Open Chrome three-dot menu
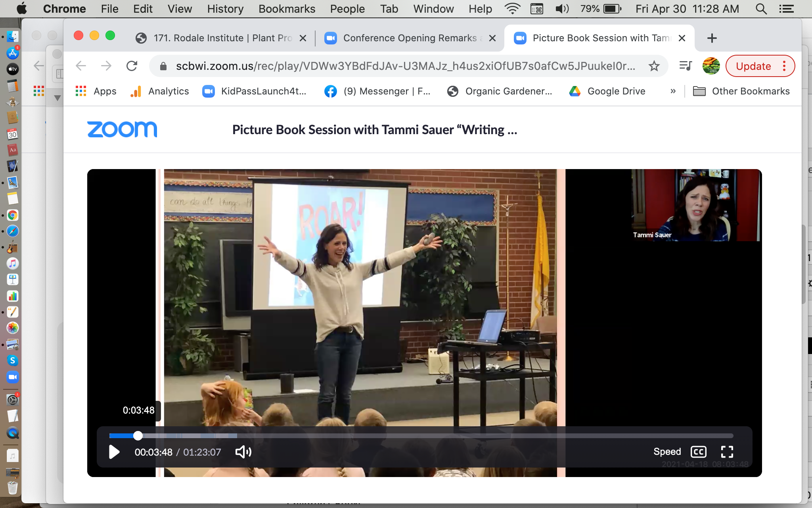The height and width of the screenshot is (508, 812). (x=784, y=66)
